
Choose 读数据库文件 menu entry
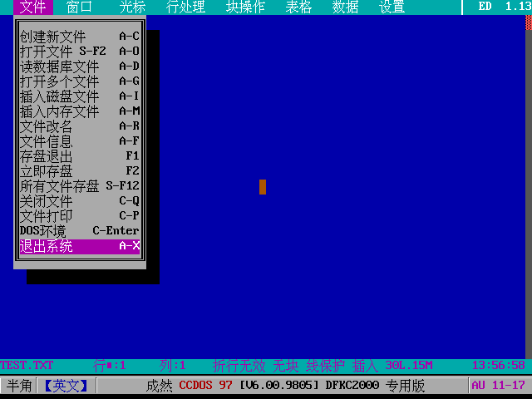click(80, 66)
